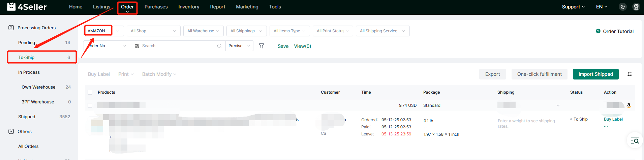Open the Marketing menu
The height and width of the screenshot is (160, 644).
(247, 7)
